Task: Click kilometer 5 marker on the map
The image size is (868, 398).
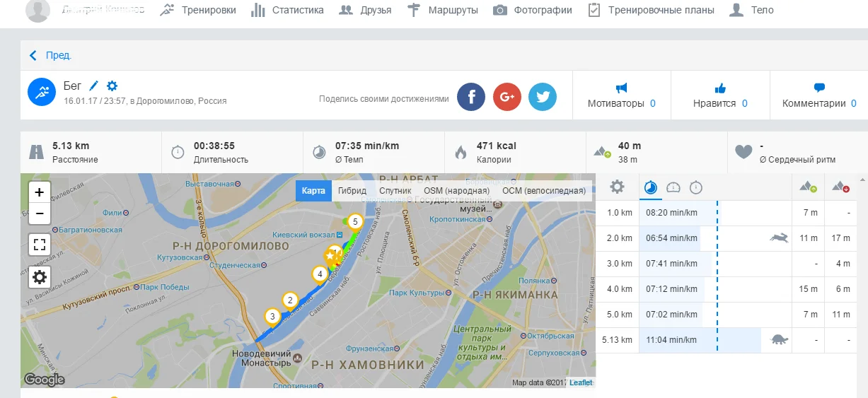Action: click(x=355, y=222)
